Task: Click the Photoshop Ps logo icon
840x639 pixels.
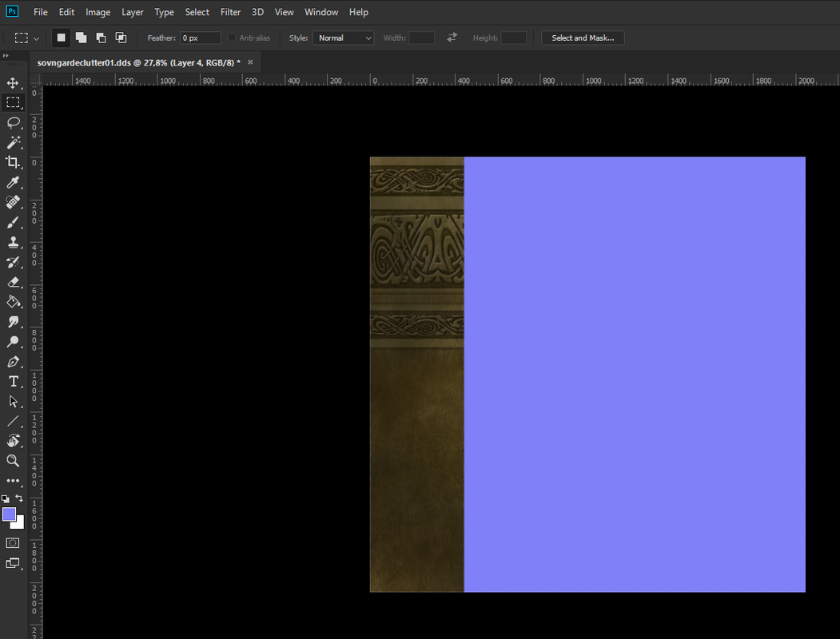Action: click(x=12, y=11)
